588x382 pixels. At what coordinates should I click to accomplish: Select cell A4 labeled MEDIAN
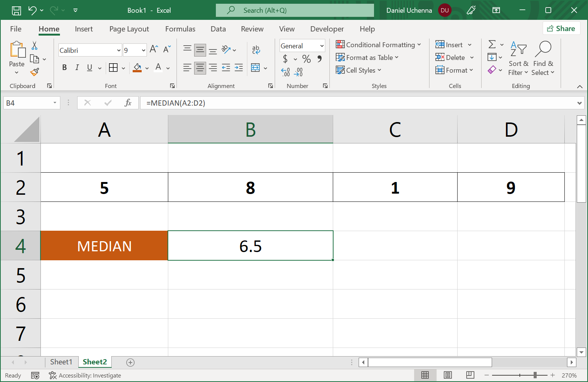[x=104, y=246]
